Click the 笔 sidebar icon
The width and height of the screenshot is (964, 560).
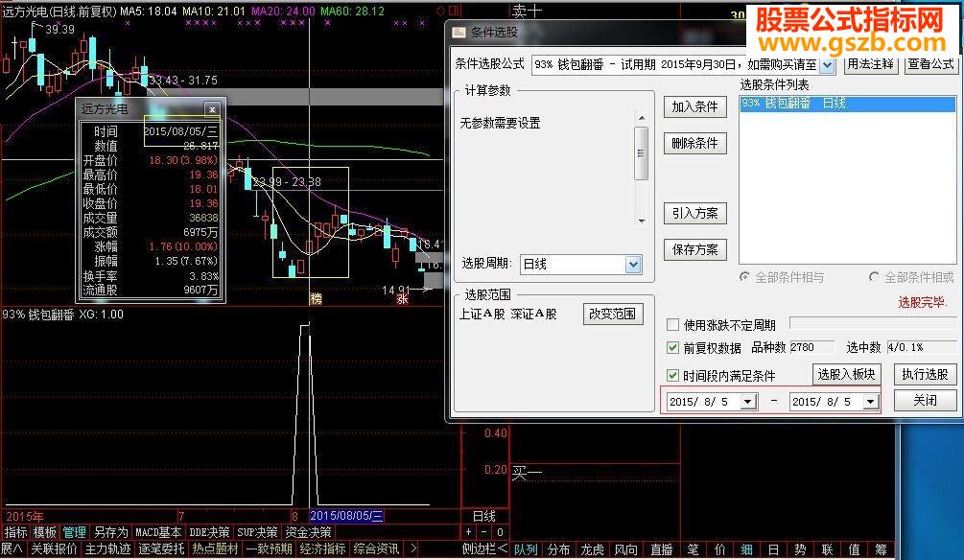(x=693, y=549)
